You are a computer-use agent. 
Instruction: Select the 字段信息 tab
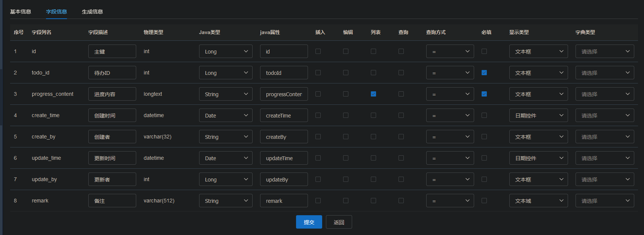click(57, 12)
